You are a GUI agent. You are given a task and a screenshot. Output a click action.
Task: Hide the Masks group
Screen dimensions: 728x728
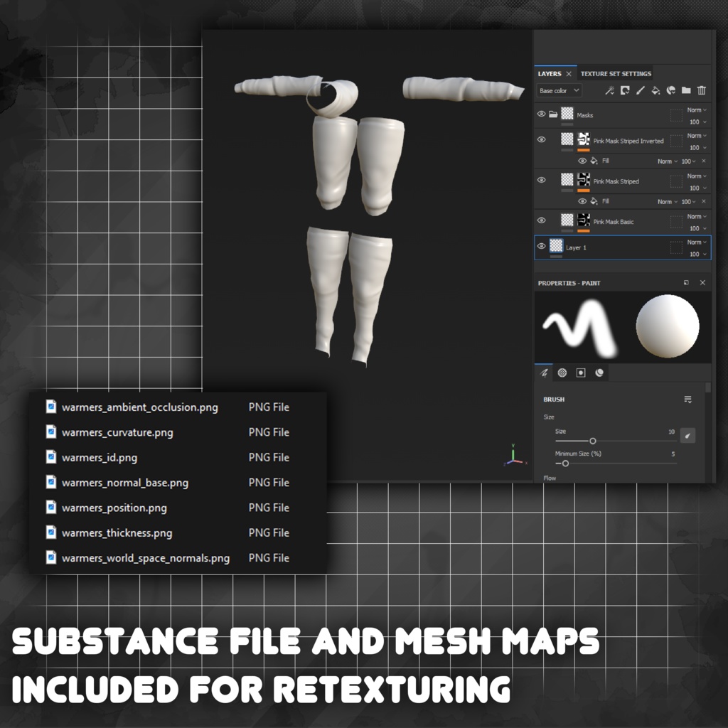coord(542,114)
